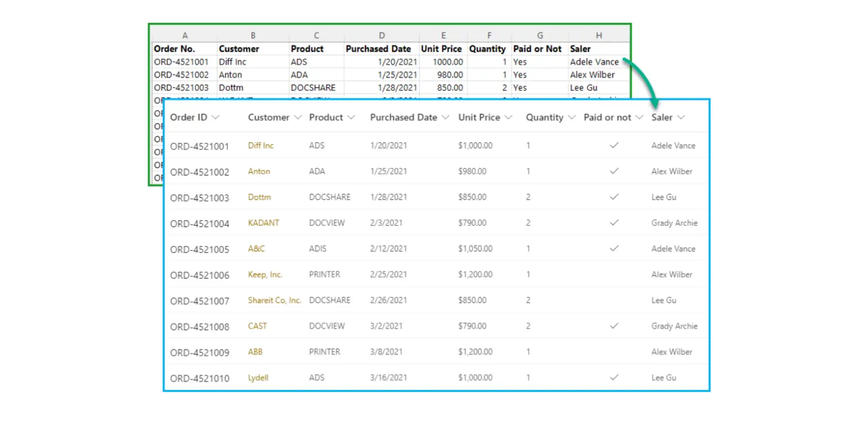The image size is (868, 422).
Task: Open the Order ID column dropdown
Action: click(216, 117)
